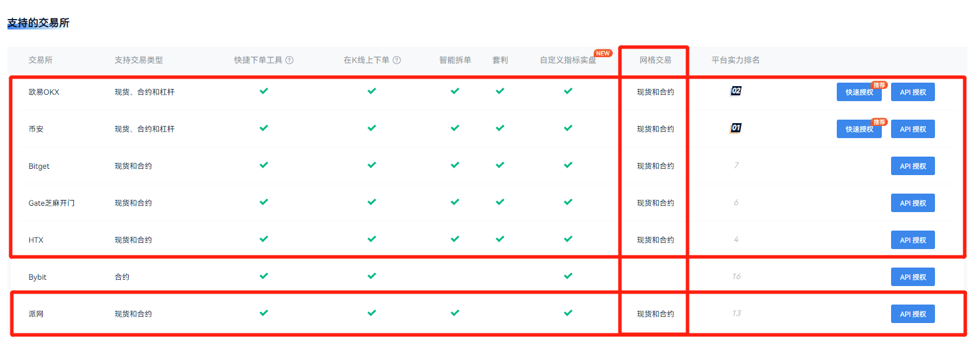Viewport: 980px width, 345px height.
Task: Click 自定义指标实盘 checkmark in HTX row
Action: pos(568,239)
